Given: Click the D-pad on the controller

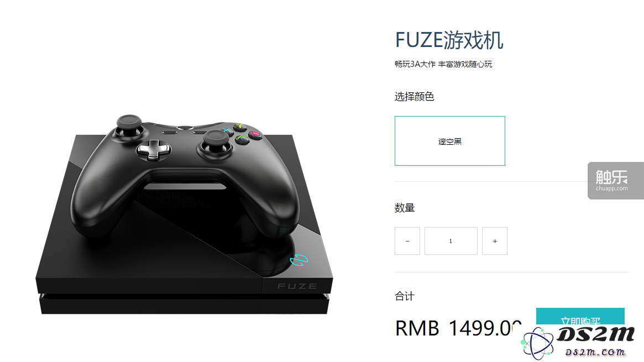Looking at the screenshot, I should 154,149.
